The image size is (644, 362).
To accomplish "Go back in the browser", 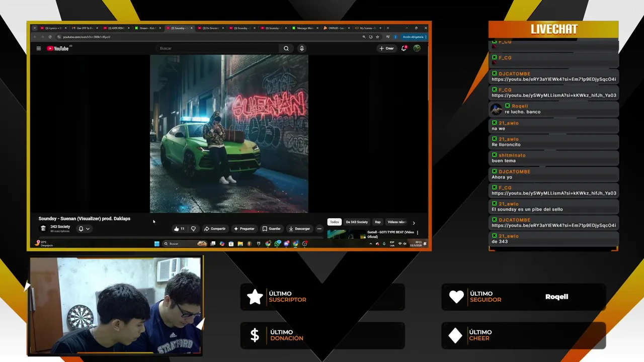I will (35, 37).
